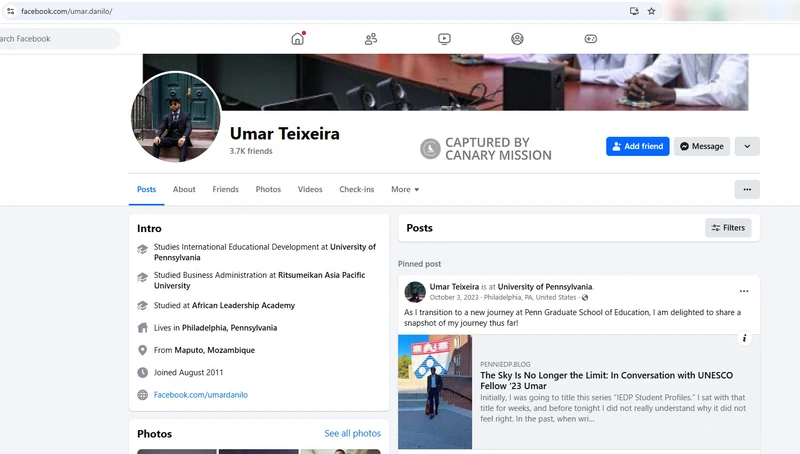Switch to the Friends tab
Viewport: 800px width, 454px height.
point(226,189)
